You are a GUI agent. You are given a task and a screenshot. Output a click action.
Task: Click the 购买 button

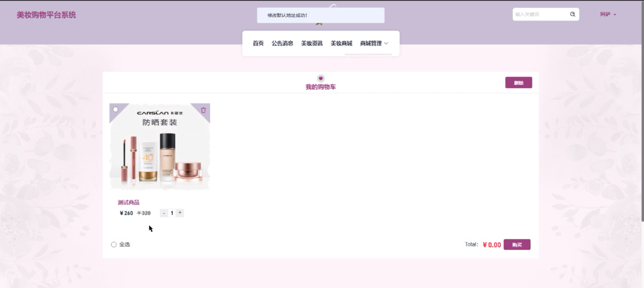(x=517, y=245)
